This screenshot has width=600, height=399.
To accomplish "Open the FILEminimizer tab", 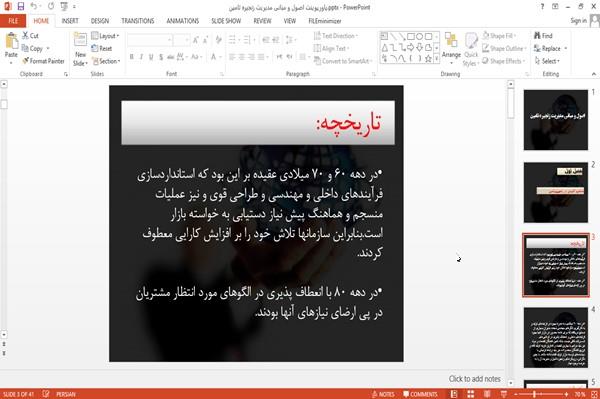I will [x=324, y=21].
